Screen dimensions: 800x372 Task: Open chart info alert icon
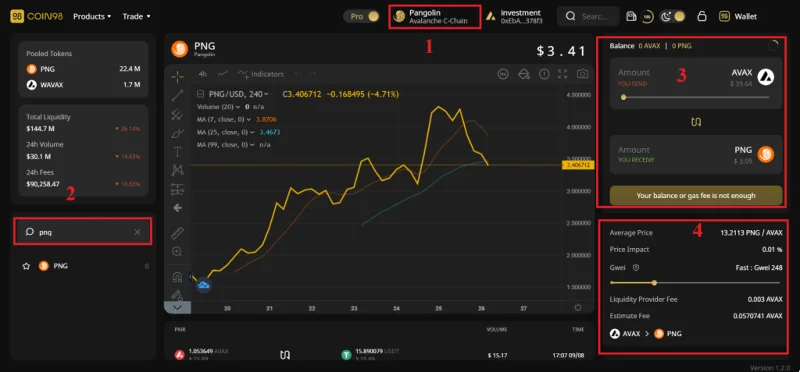coord(544,74)
